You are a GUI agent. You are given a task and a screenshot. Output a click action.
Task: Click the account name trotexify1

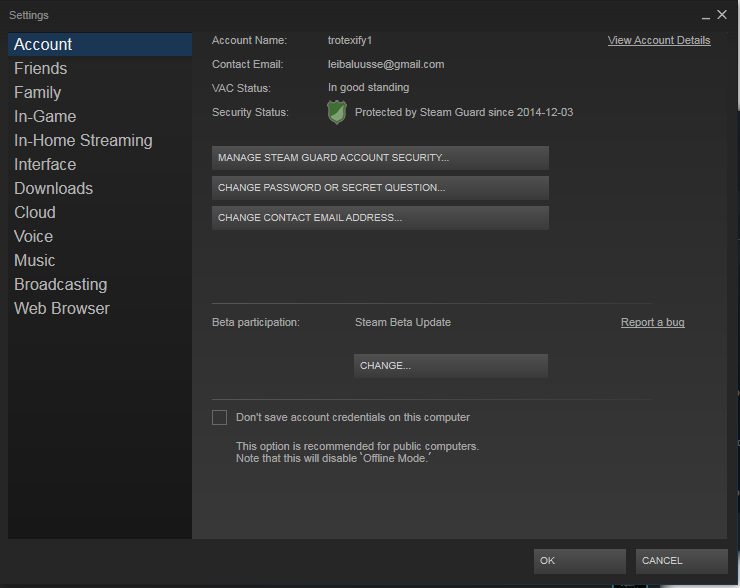tap(350, 41)
